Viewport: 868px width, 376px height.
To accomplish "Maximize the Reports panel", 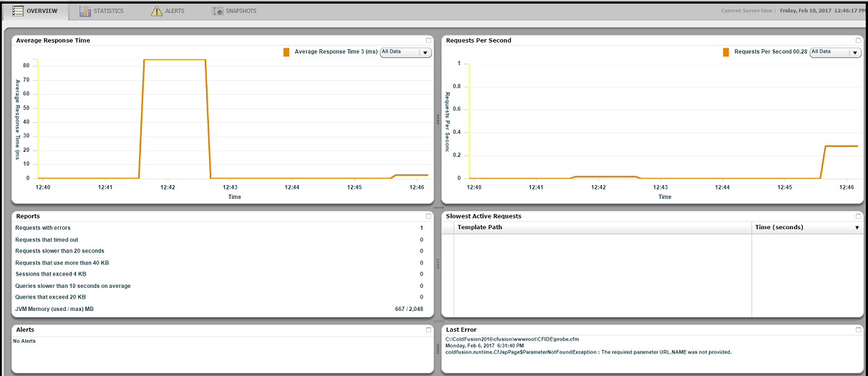I will point(428,216).
